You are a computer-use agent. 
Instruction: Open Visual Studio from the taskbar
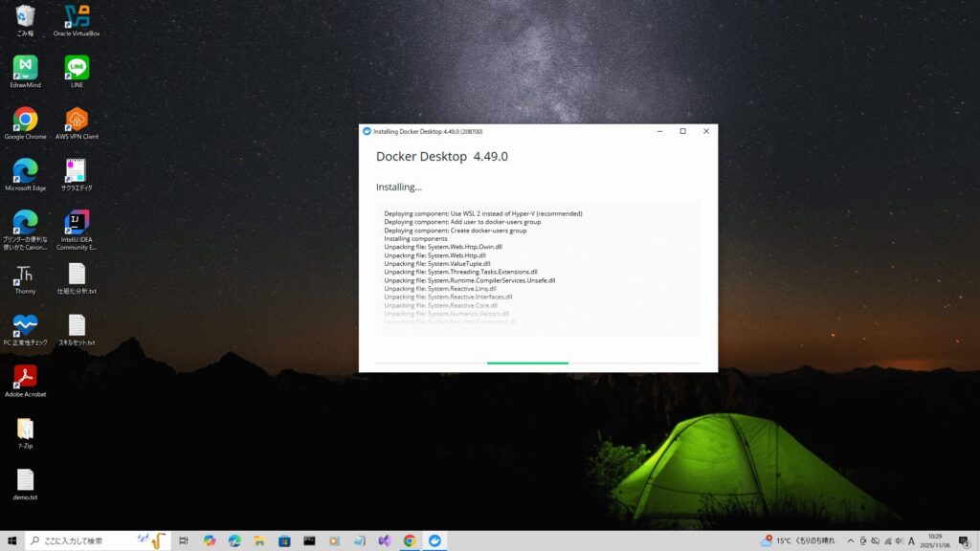point(384,540)
